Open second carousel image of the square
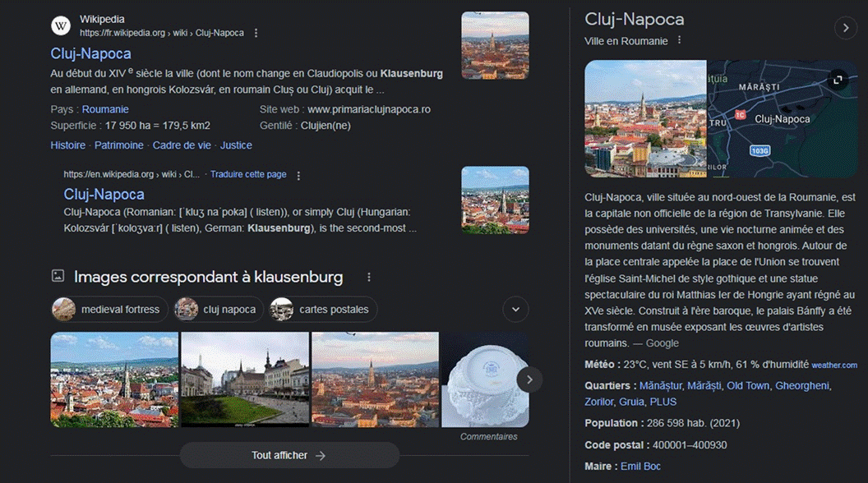The height and width of the screenshot is (483, 868). (245, 379)
